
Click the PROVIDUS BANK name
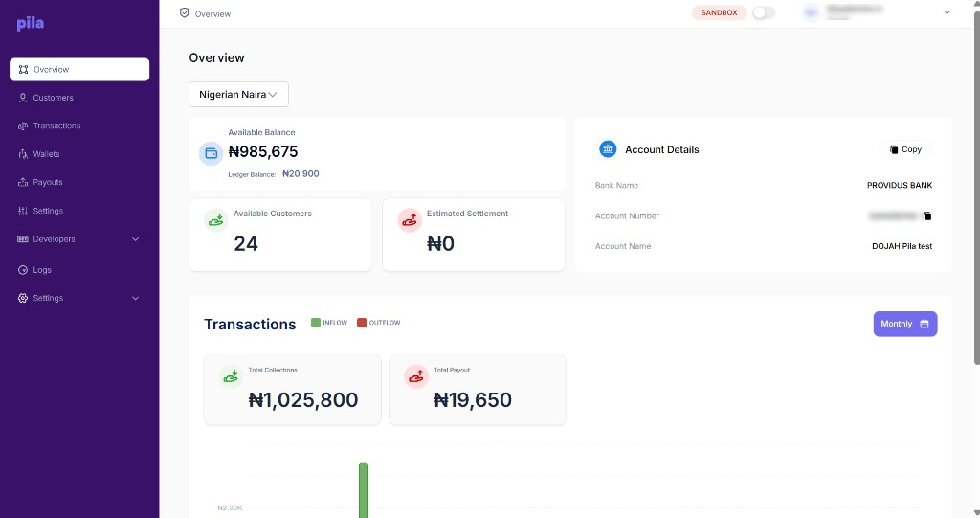(900, 185)
